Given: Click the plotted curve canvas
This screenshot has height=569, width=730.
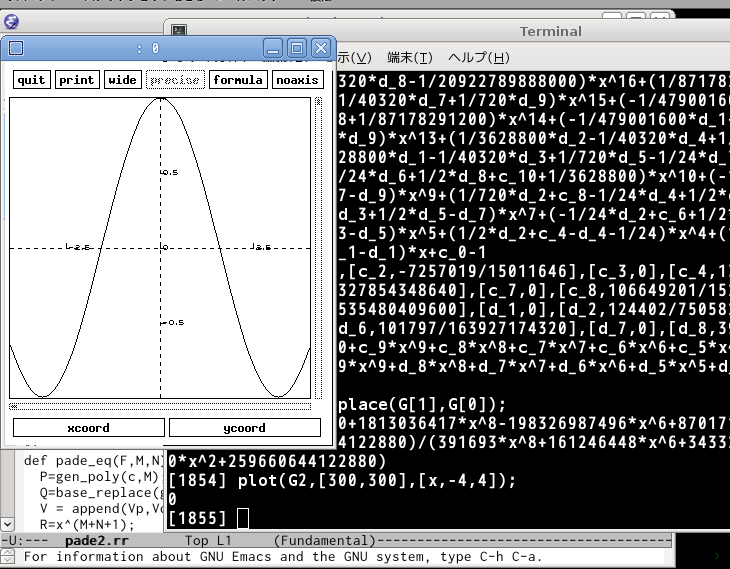Looking at the screenshot, I should pos(160,248).
